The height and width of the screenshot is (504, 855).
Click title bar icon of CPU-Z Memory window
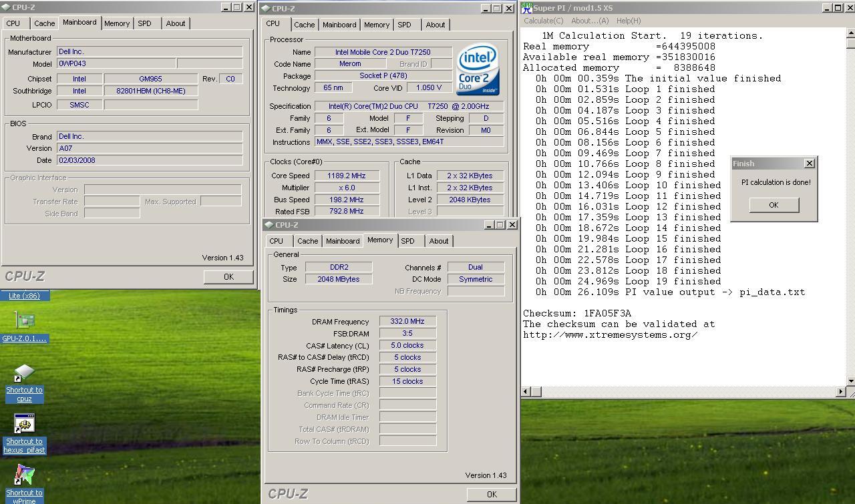[x=269, y=225]
